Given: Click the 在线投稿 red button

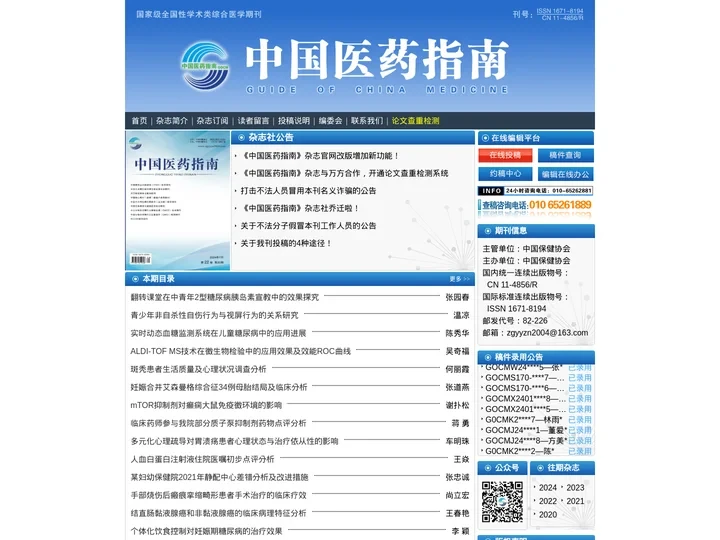Looking at the screenshot, I should tap(505, 155).
